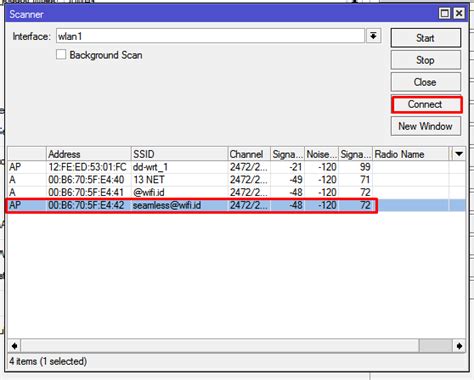Select the dd-wrt_1 network row

[236, 167]
